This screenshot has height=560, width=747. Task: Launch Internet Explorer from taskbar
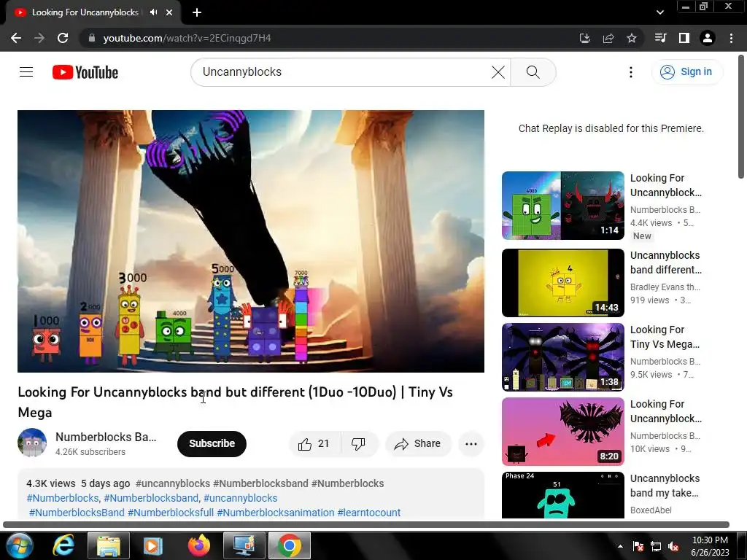(x=63, y=545)
